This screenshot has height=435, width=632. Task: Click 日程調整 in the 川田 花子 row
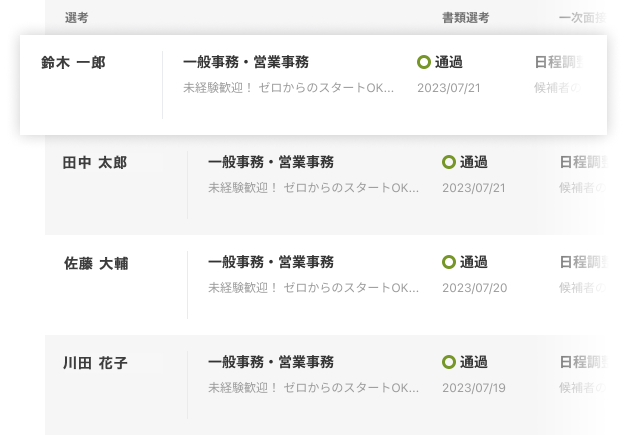click(583, 362)
